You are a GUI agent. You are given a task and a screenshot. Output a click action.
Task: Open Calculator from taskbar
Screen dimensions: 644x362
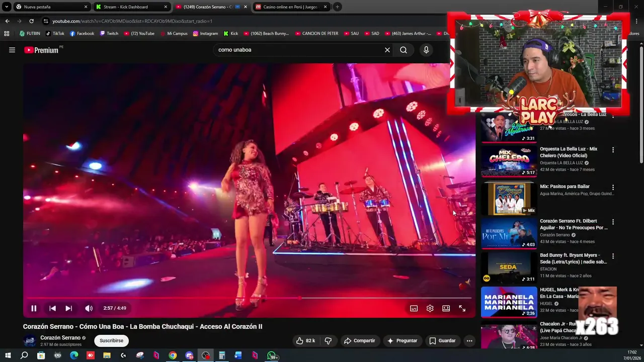pos(222,355)
